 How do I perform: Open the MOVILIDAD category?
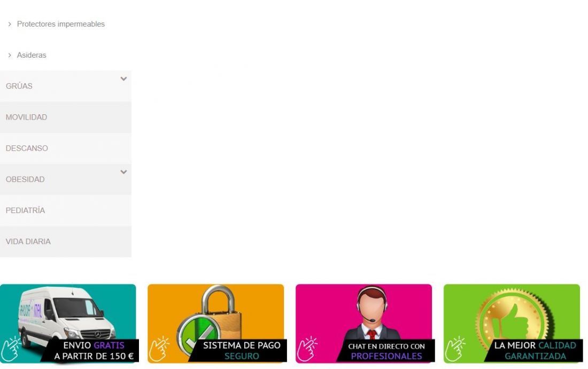point(66,117)
